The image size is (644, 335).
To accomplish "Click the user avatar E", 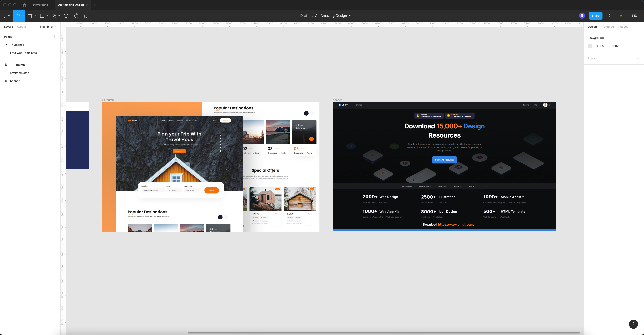I will tap(582, 15).
